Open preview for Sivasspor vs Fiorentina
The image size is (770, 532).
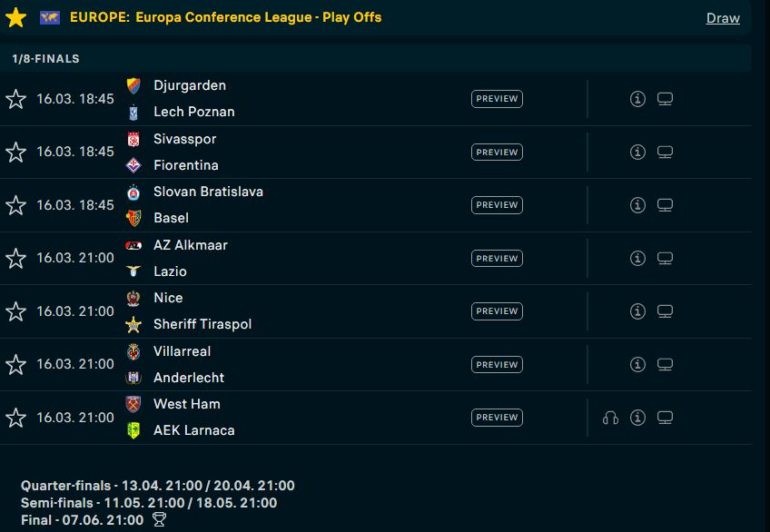tap(497, 153)
